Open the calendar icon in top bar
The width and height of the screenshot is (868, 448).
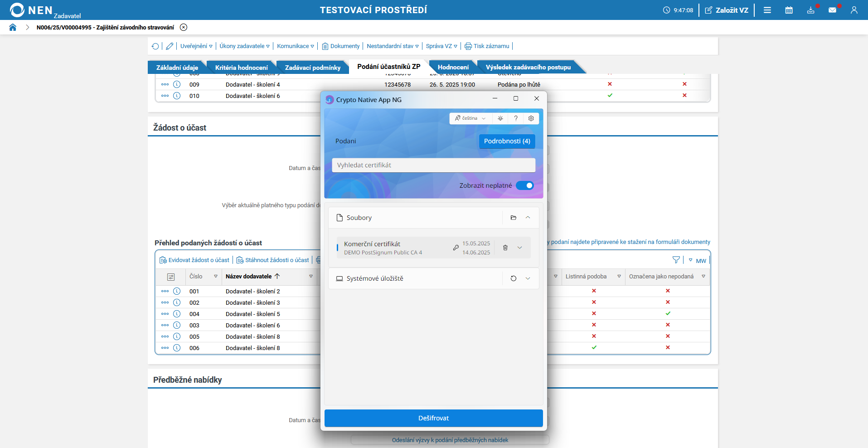[x=789, y=10]
